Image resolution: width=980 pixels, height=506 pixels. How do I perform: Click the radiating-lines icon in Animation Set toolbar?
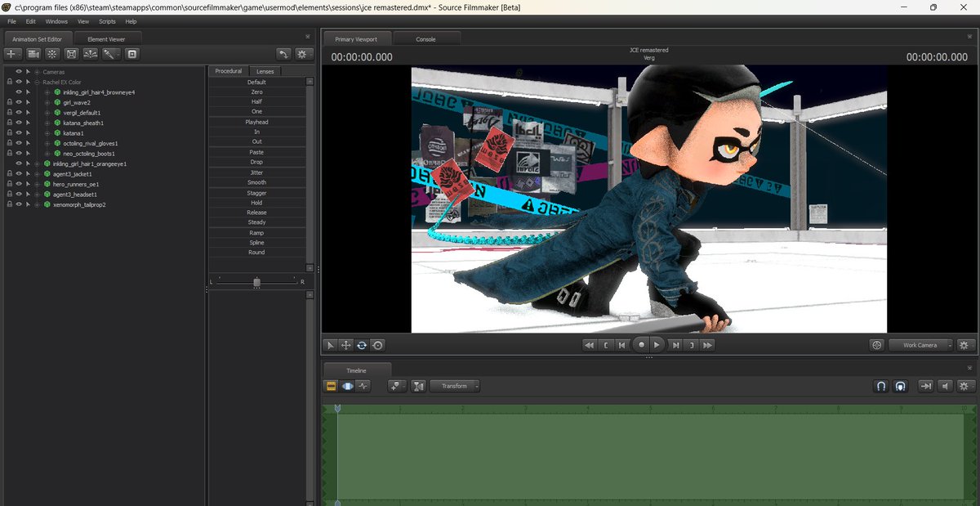coord(91,54)
